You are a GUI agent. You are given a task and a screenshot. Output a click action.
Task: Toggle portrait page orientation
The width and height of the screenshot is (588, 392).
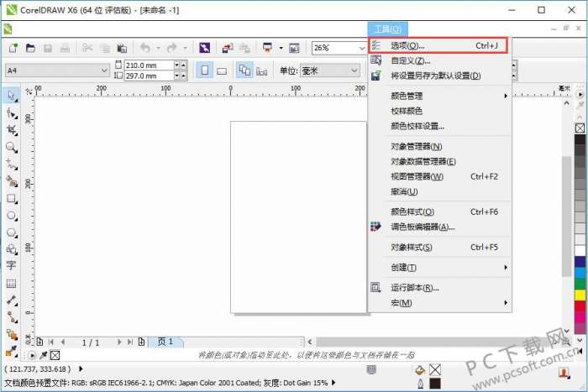click(x=205, y=70)
